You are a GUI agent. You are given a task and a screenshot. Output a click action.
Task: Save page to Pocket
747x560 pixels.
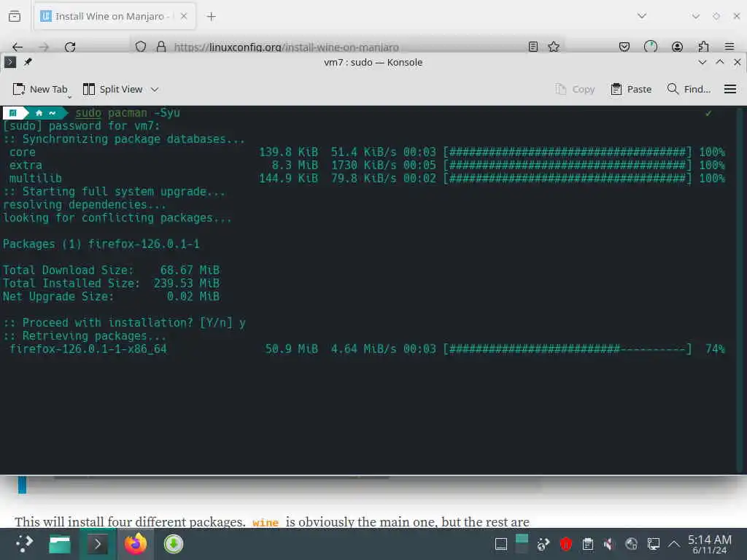click(x=624, y=47)
